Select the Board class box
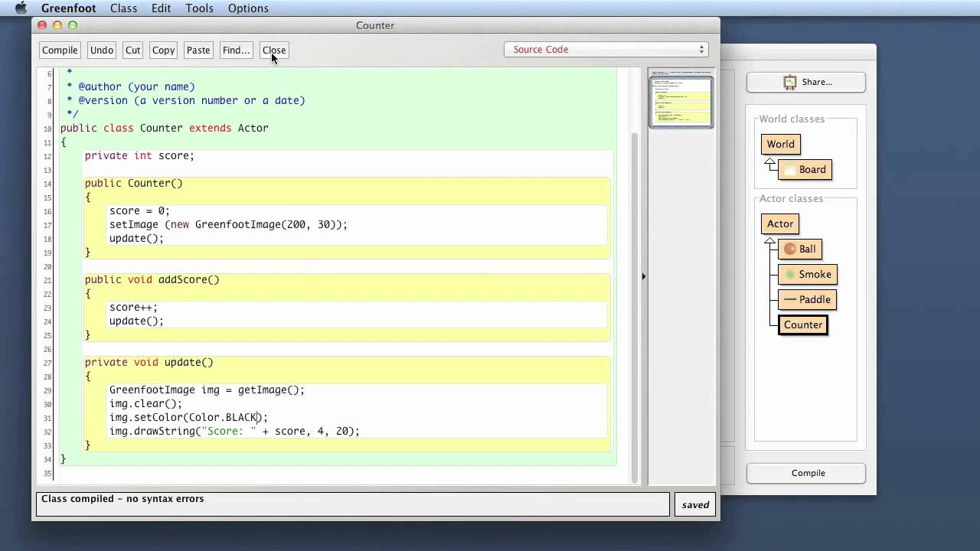 pos(805,169)
